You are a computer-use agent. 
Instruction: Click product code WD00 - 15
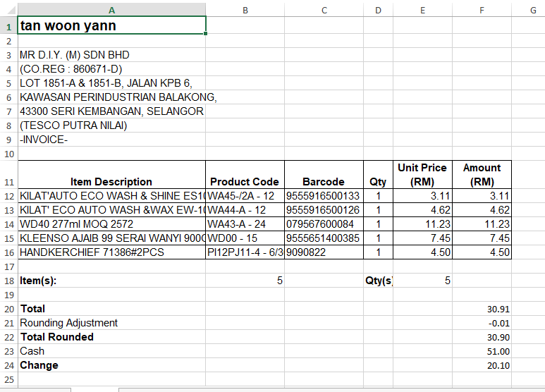tap(245, 238)
